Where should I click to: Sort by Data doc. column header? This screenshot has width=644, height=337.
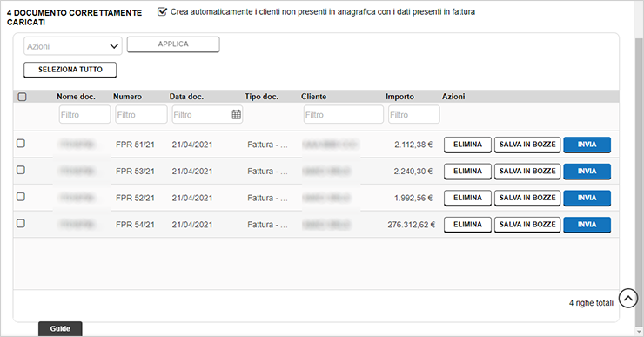[186, 97]
